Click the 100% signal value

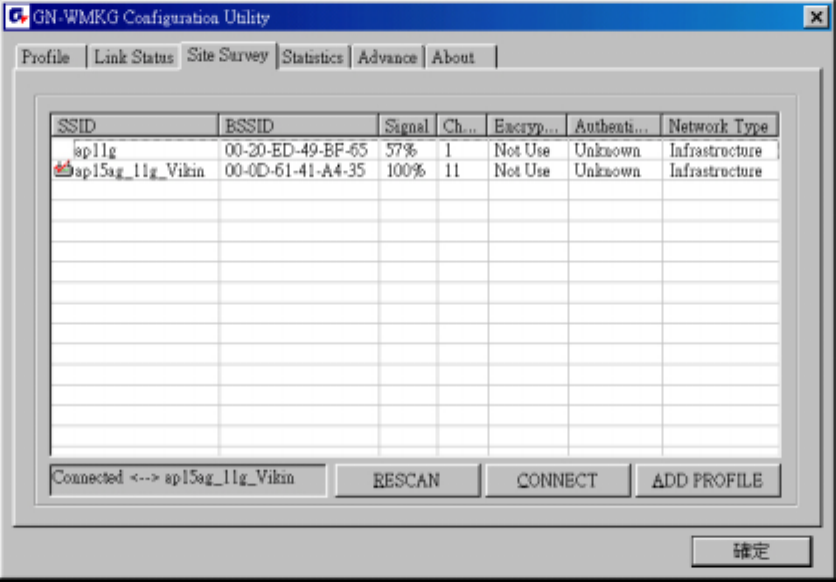[x=406, y=171]
